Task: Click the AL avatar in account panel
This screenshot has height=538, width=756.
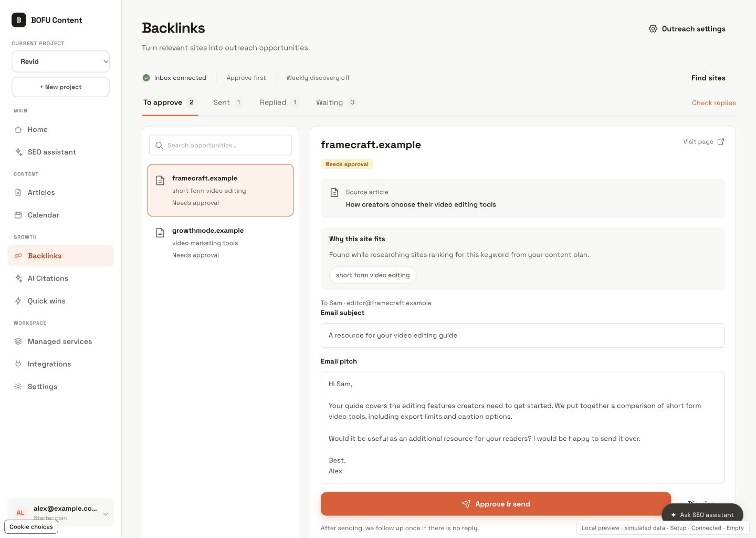Action: coord(20,513)
